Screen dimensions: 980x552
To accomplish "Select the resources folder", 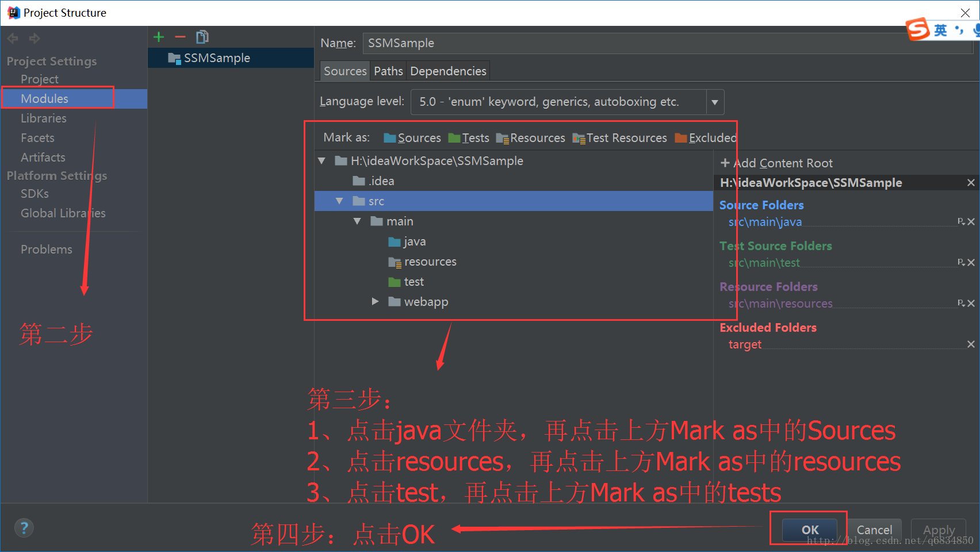I will 423,262.
